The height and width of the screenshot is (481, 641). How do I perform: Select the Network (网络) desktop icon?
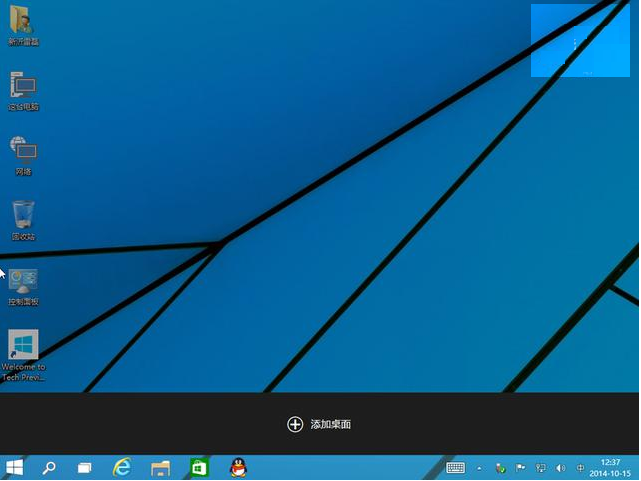coord(23,156)
